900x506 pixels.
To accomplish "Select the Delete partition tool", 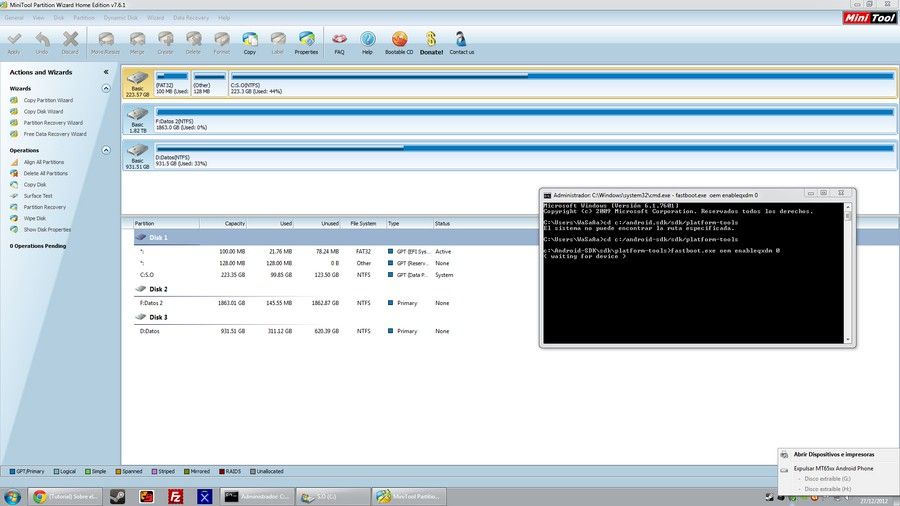I will coord(193,43).
